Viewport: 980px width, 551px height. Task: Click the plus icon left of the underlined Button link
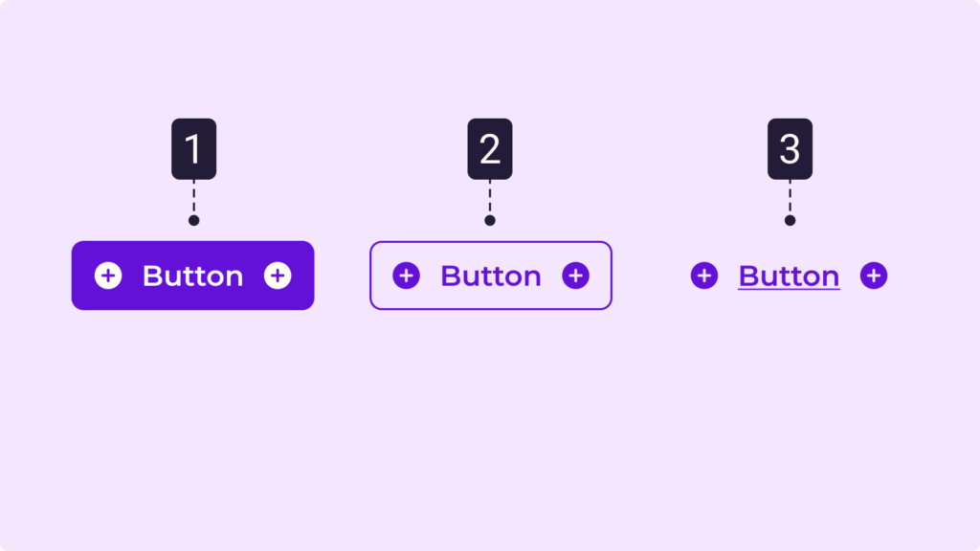click(x=704, y=275)
